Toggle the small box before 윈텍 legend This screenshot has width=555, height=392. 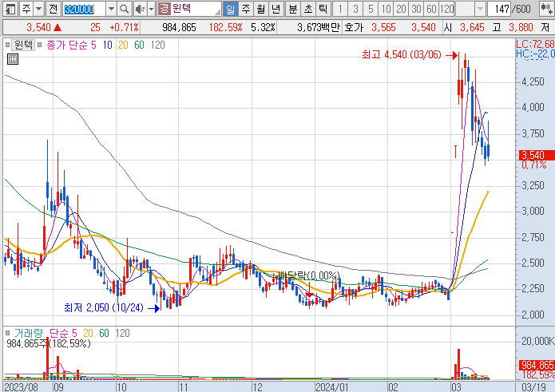click(x=7, y=45)
